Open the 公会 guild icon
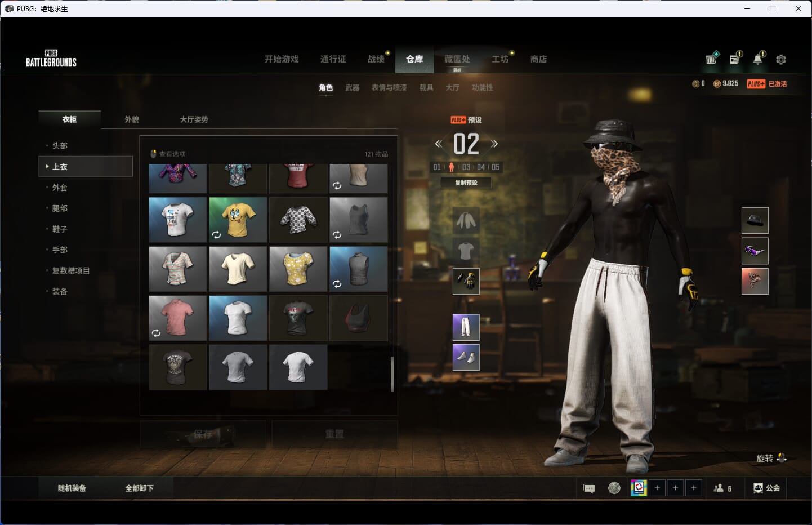This screenshot has width=812, height=525. [766, 488]
